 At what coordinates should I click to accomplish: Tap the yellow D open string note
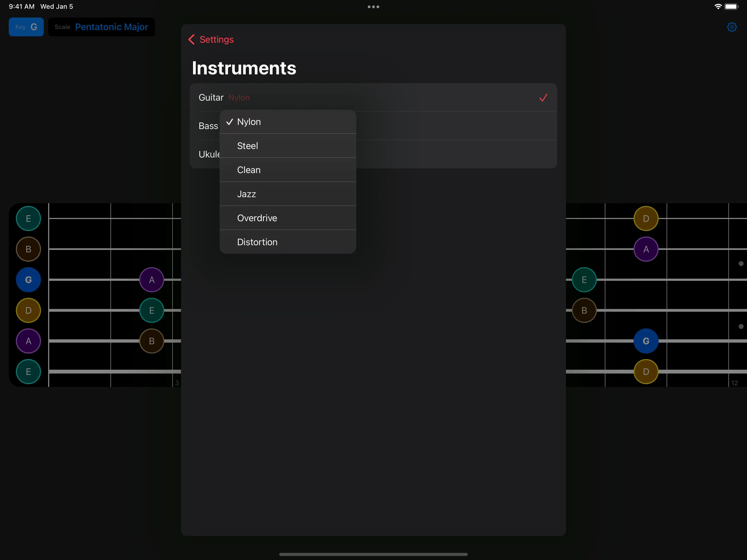click(28, 310)
